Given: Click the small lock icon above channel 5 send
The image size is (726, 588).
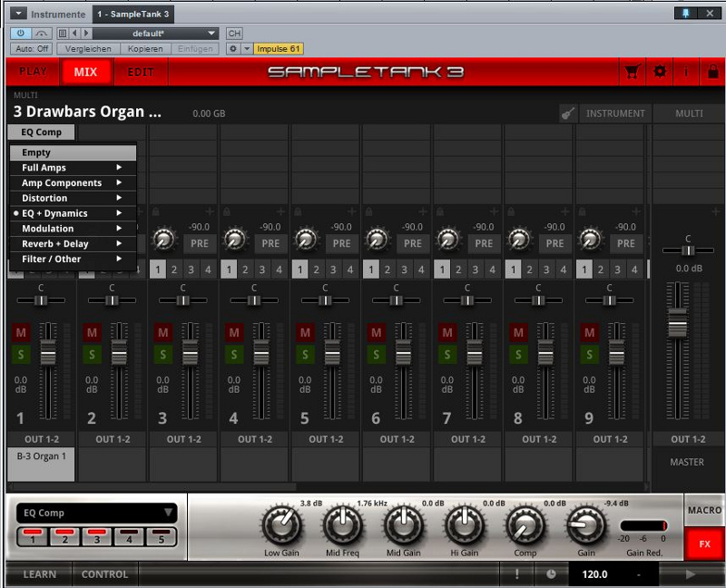Looking at the screenshot, I should click(x=298, y=211).
